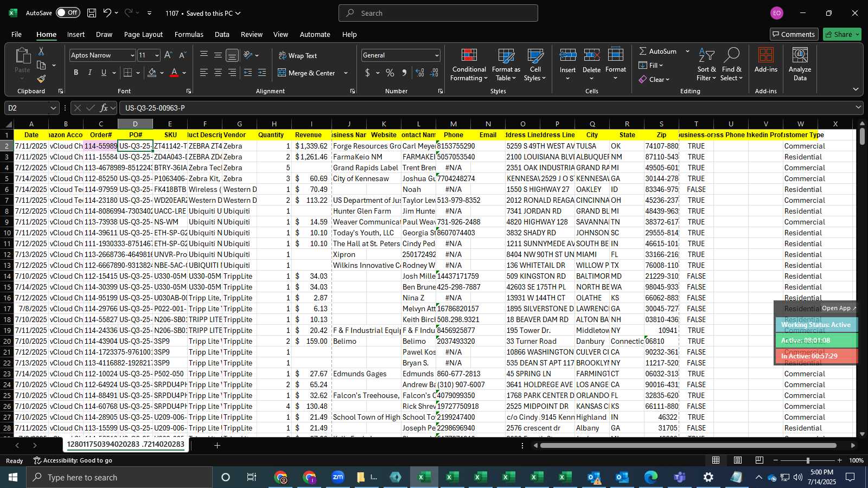Expand the Name Box dropdown
The width and height of the screenshot is (868, 488).
(53, 108)
